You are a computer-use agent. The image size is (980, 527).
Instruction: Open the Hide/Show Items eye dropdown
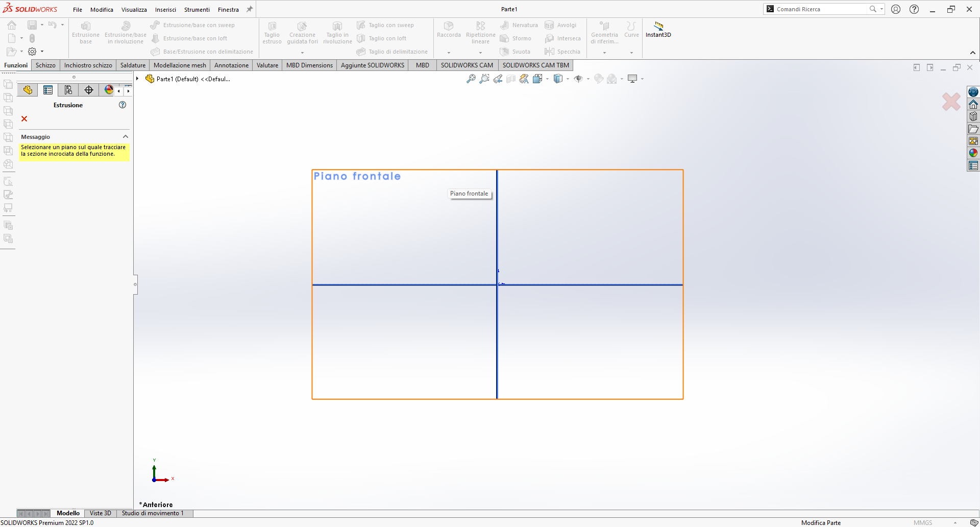pos(588,79)
